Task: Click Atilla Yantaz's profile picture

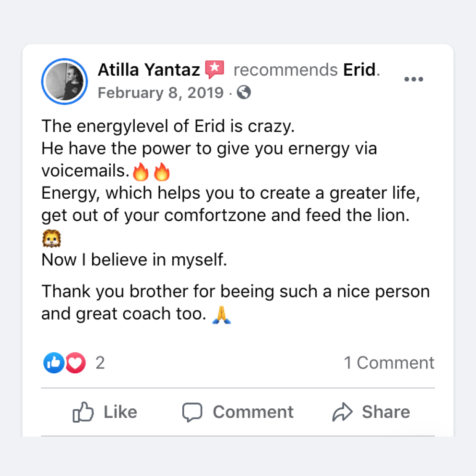Action: click(x=64, y=81)
